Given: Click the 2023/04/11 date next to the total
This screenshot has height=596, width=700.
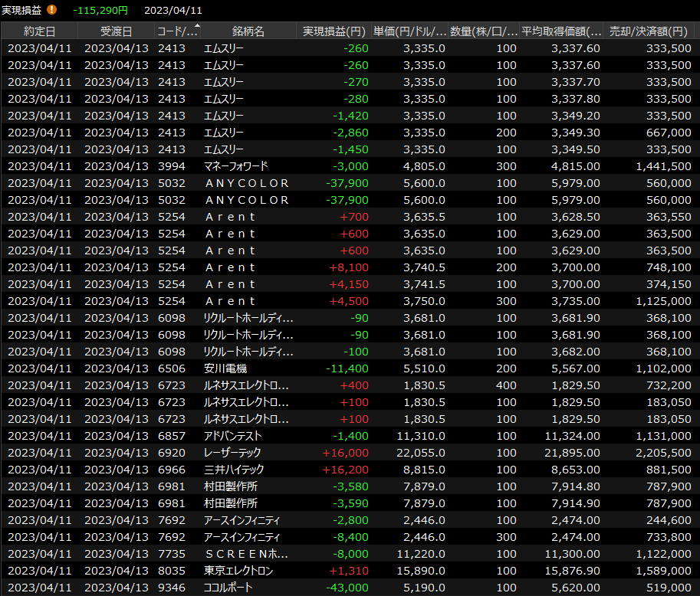Looking at the screenshot, I should [173, 11].
